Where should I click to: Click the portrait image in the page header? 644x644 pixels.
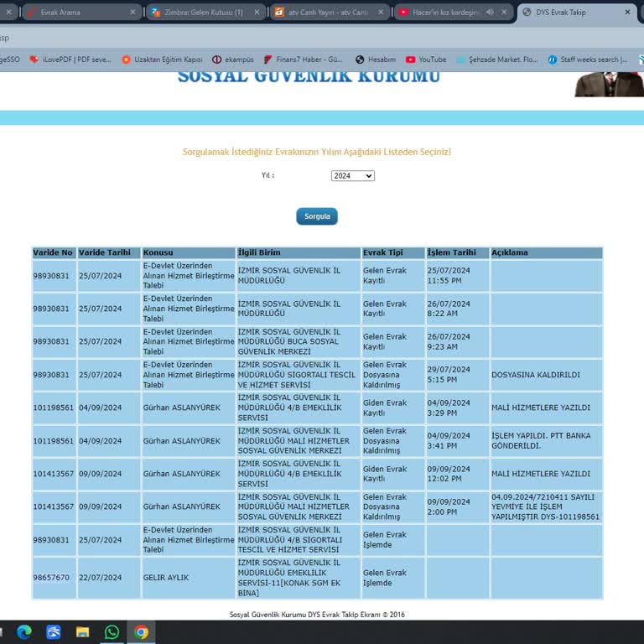(609, 85)
